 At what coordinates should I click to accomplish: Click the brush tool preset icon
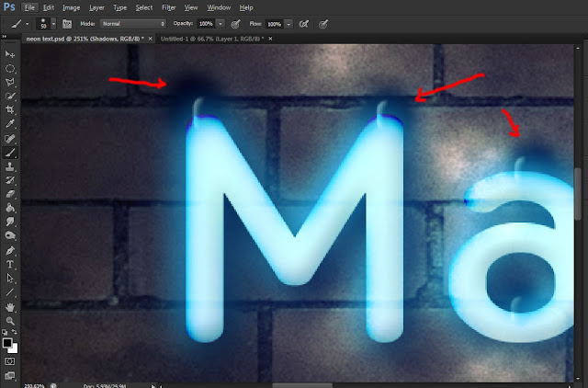(17, 25)
